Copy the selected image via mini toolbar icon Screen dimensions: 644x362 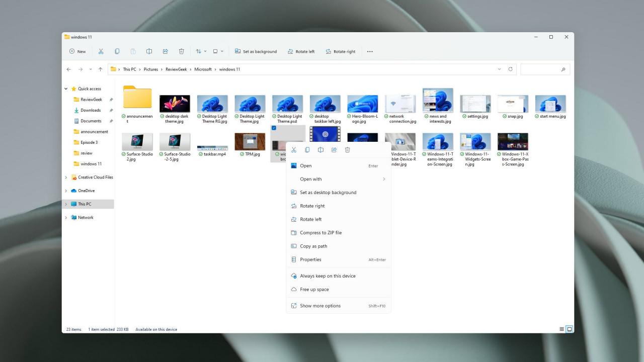307,149
